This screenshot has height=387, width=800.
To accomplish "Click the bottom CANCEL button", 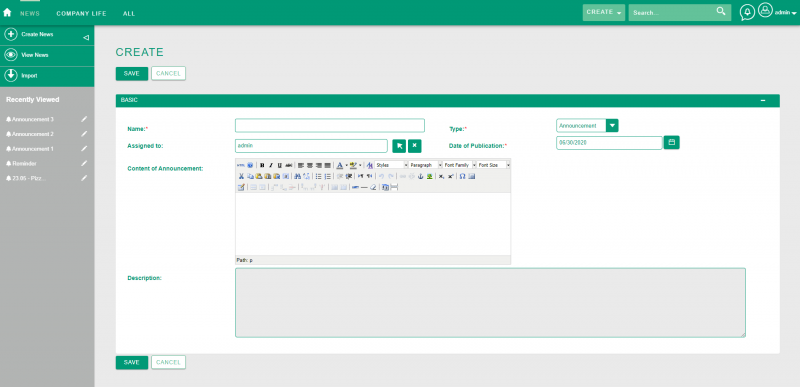I will point(168,363).
